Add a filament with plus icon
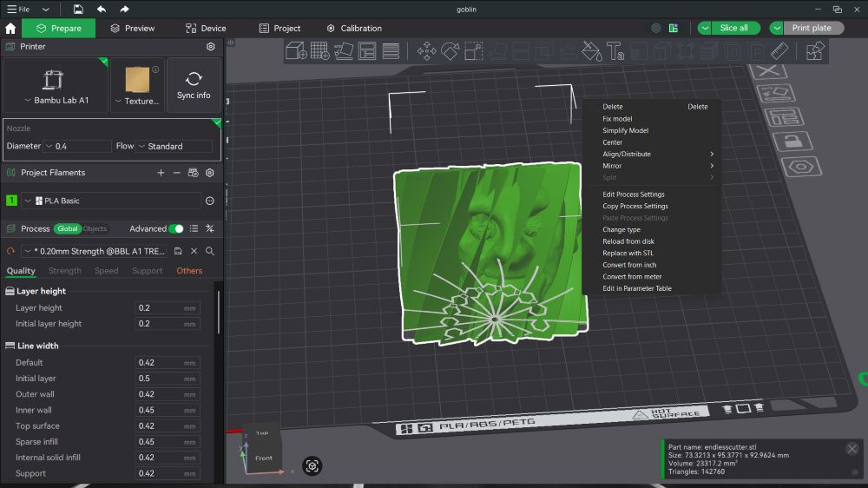 point(161,173)
